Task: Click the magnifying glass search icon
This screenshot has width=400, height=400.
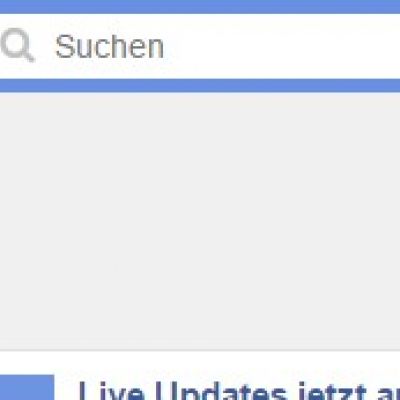Action: click(x=17, y=45)
